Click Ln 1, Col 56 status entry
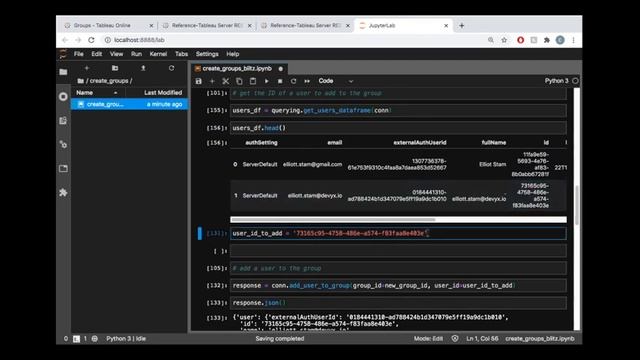 tap(482, 339)
